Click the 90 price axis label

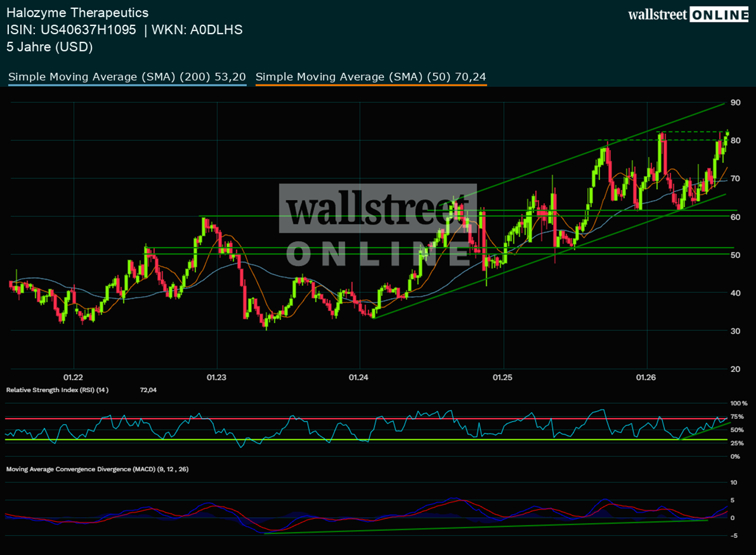[735, 103]
